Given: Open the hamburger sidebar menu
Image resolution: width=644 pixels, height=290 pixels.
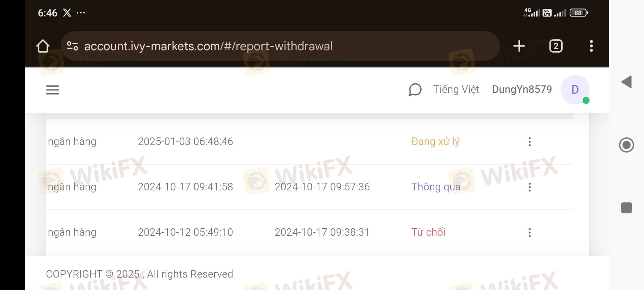Looking at the screenshot, I should (x=52, y=90).
